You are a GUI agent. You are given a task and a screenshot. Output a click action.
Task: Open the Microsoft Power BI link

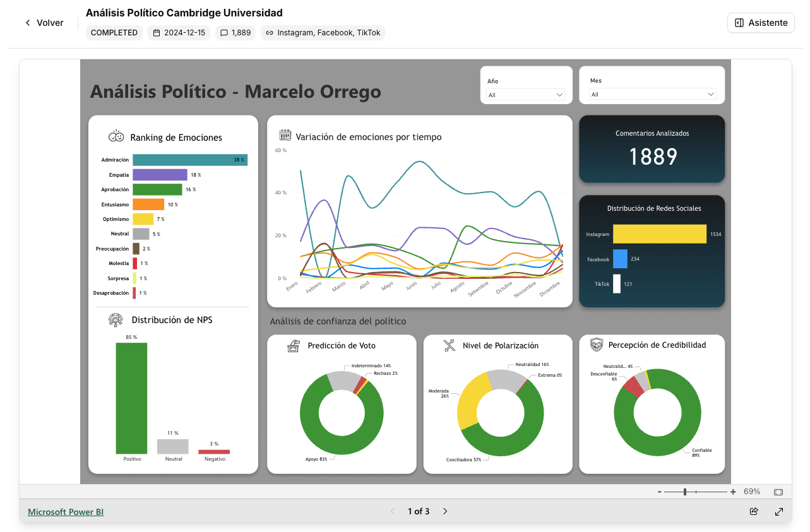click(66, 512)
